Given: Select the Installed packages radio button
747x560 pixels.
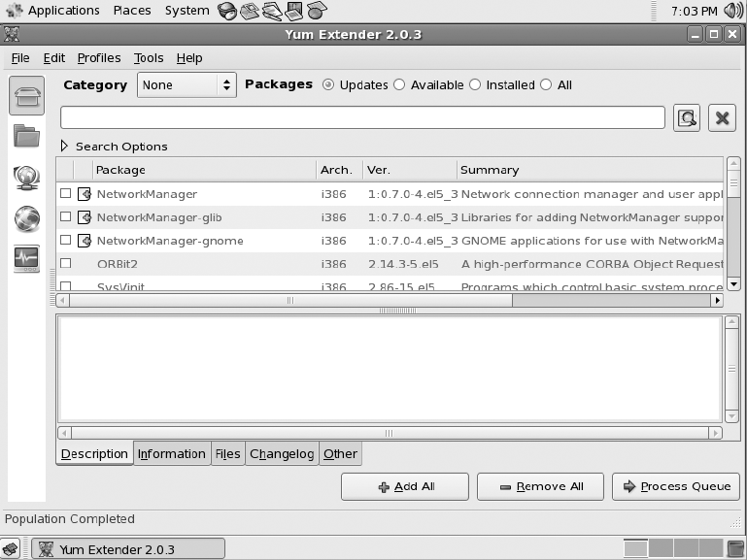Looking at the screenshot, I should tap(475, 84).
